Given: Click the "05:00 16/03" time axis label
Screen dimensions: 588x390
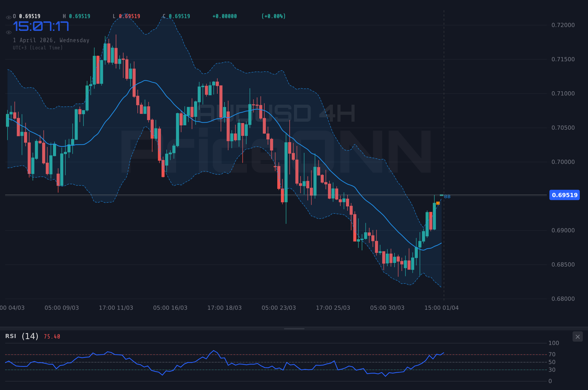Looking at the screenshot, I should pos(170,308).
